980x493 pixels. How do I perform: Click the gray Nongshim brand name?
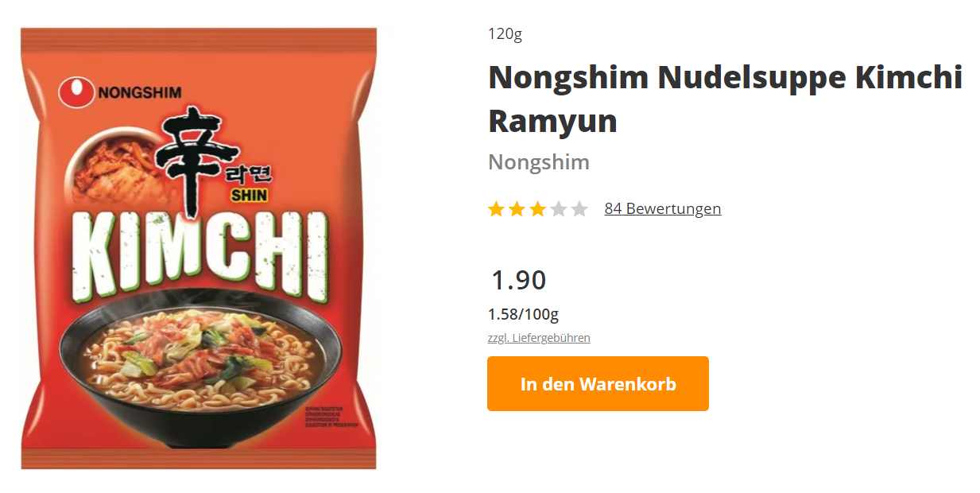[539, 162]
